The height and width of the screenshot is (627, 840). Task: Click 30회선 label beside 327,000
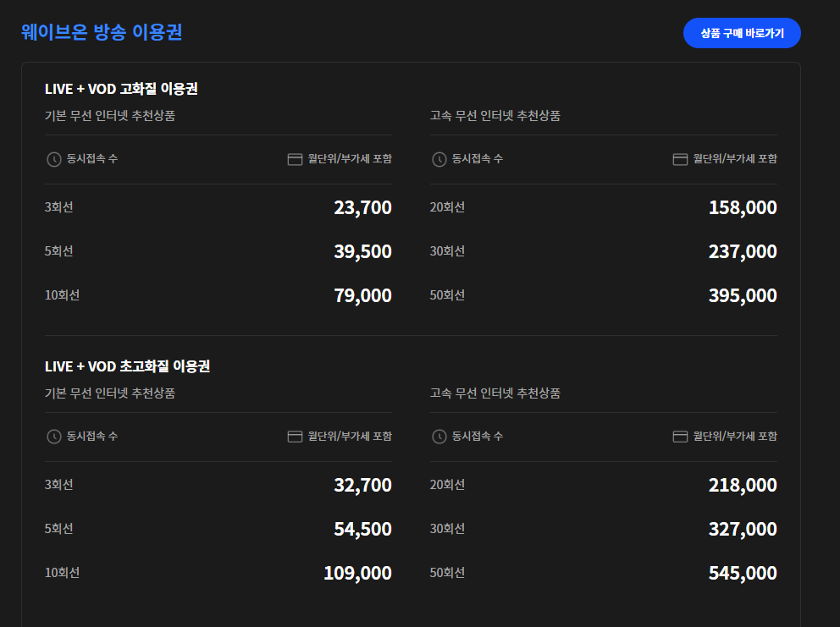click(x=447, y=529)
